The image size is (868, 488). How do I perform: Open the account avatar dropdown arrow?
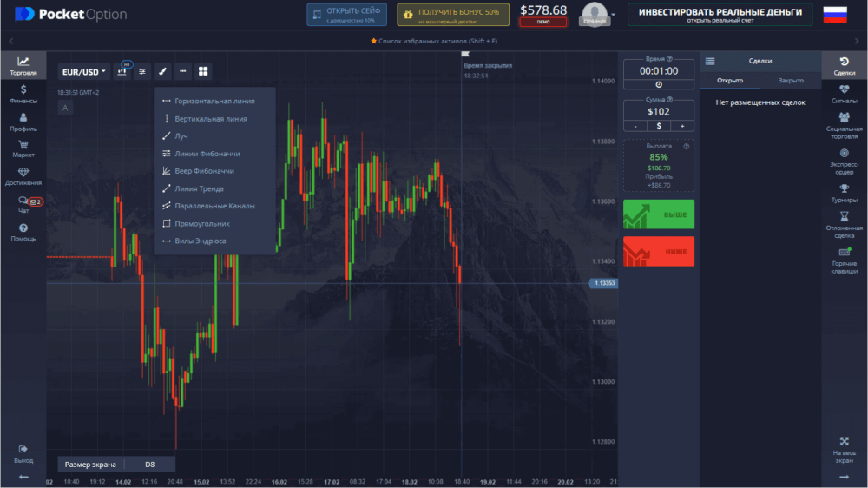point(613,15)
